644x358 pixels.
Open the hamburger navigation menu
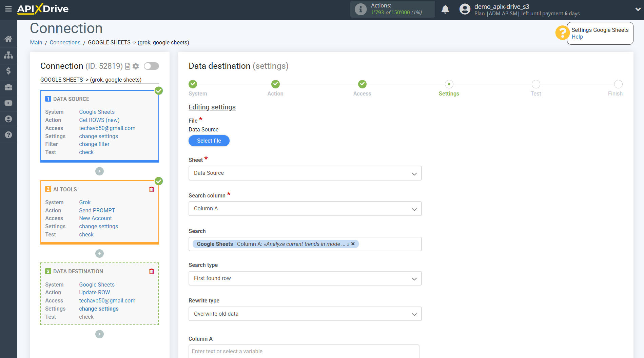(8, 9)
